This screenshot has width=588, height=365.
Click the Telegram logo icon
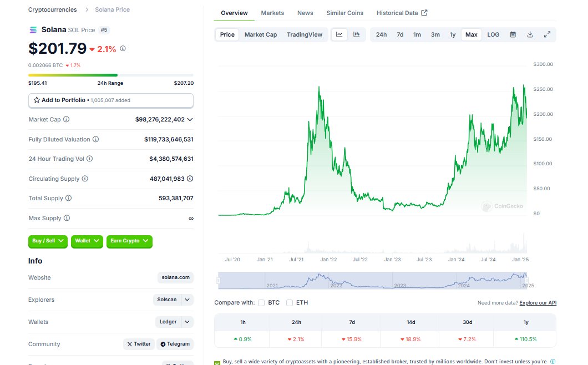(x=163, y=344)
